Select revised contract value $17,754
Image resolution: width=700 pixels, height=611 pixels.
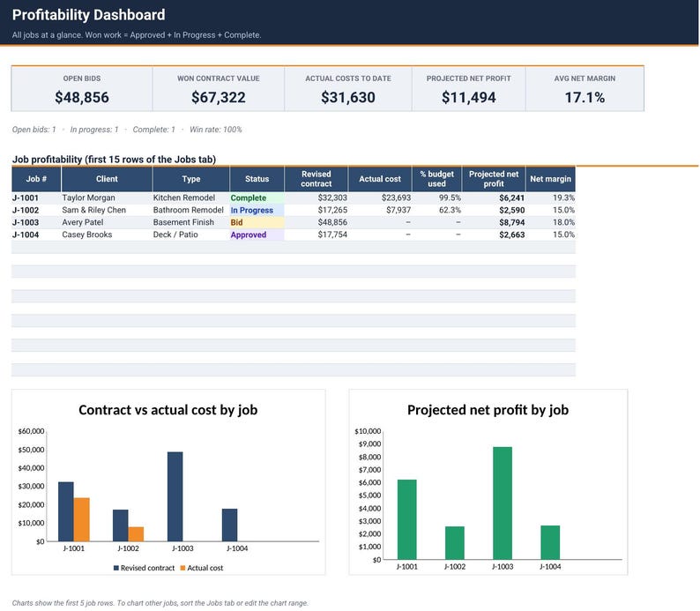click(x=332, y=235)
